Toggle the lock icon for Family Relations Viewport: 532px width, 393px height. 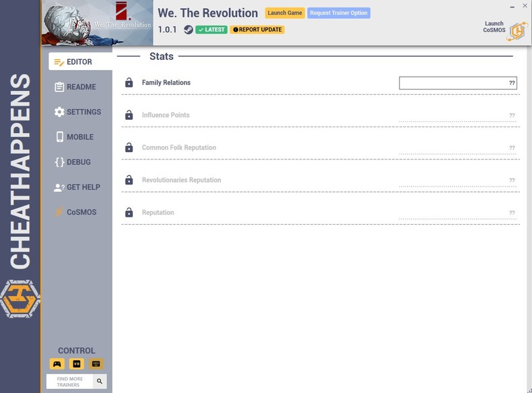(x=129, y=82)
